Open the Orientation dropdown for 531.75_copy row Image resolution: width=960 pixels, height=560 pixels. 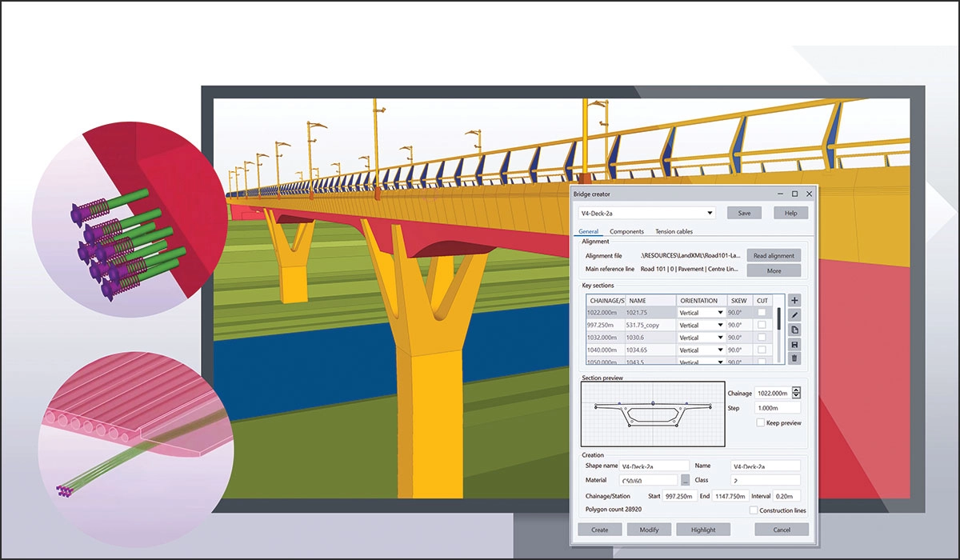pos(720,326)
